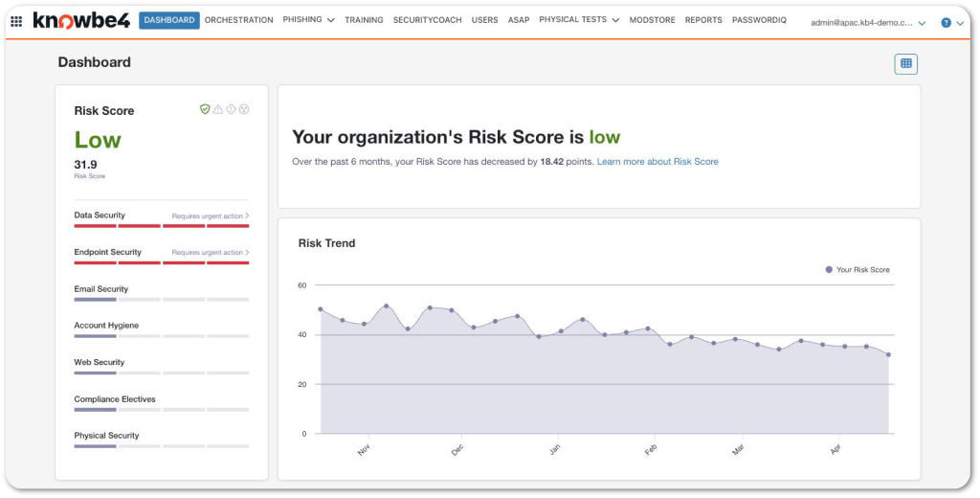Click the last data point on Risk Trend
This screenshot has height=498, width=980.
[x=888, y=354]
